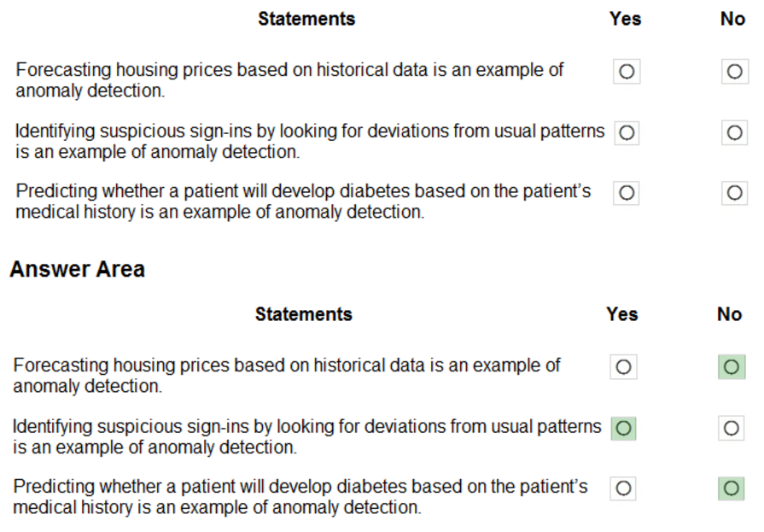This screenshot has width=764, height=532.
Task: Choose No for suspicious sign-ins in Answer Area
Action: (731, 428)
